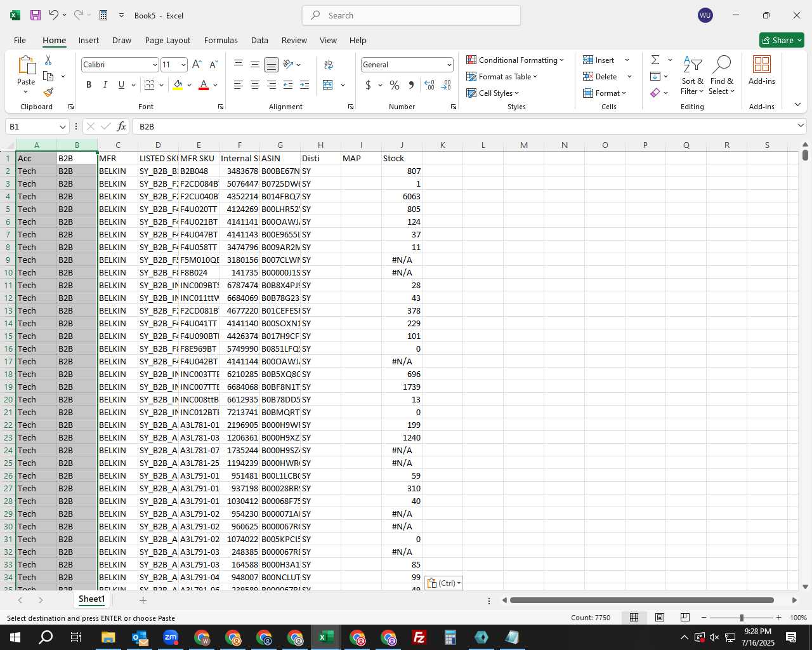Open the Number Format General dropdown

[x=449, y=65]
